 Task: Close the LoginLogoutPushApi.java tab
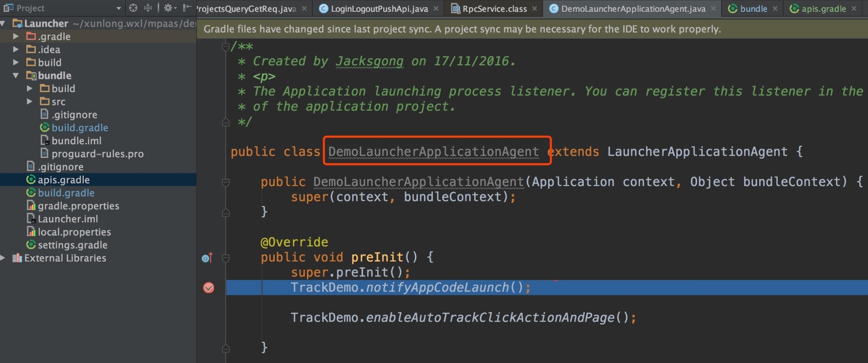[x=436, y=9]
